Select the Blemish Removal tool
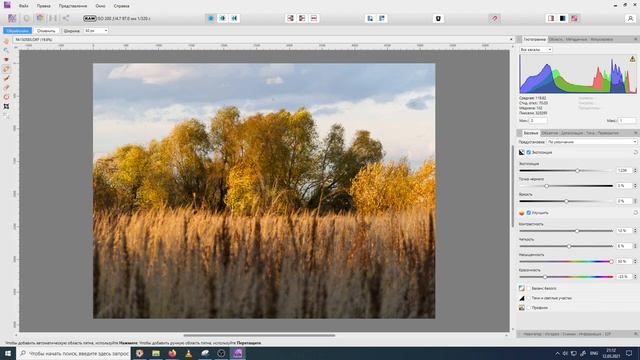This screenshot has height=360, width=640. click(6, 69)
